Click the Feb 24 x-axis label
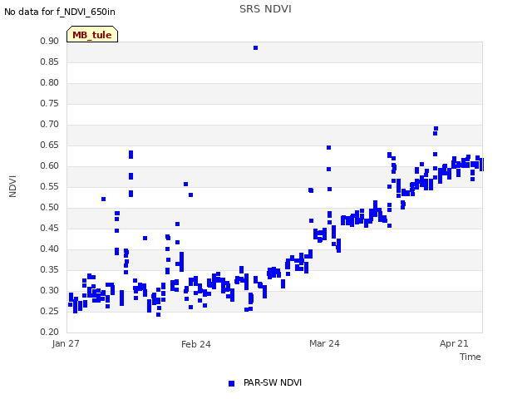The width and height of the screenshot is (532, 399). click(x=196, y=344)
